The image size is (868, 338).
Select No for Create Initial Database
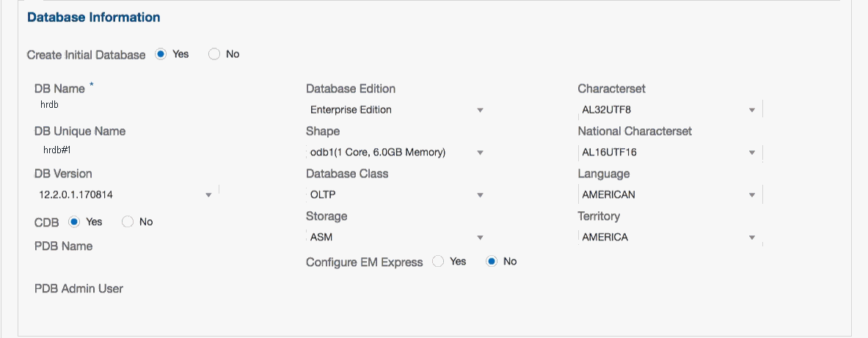click(214, 54)
